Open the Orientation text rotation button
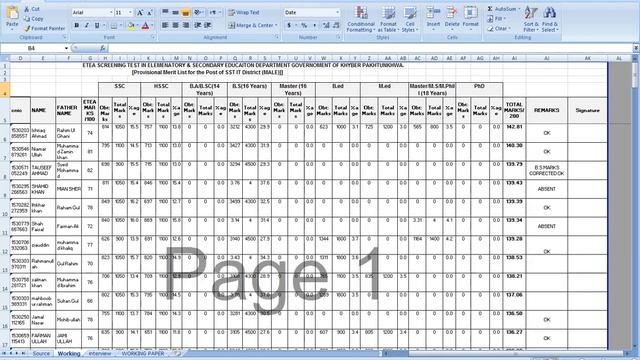Viewport: 640px width, 360px height. point(198,13)
